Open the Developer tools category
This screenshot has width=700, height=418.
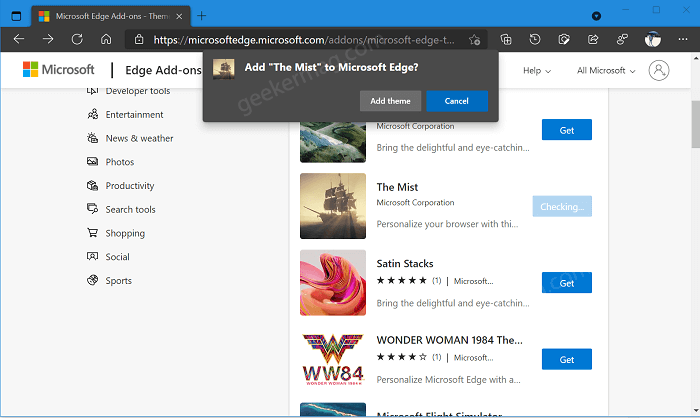click(x=138, y=91)
